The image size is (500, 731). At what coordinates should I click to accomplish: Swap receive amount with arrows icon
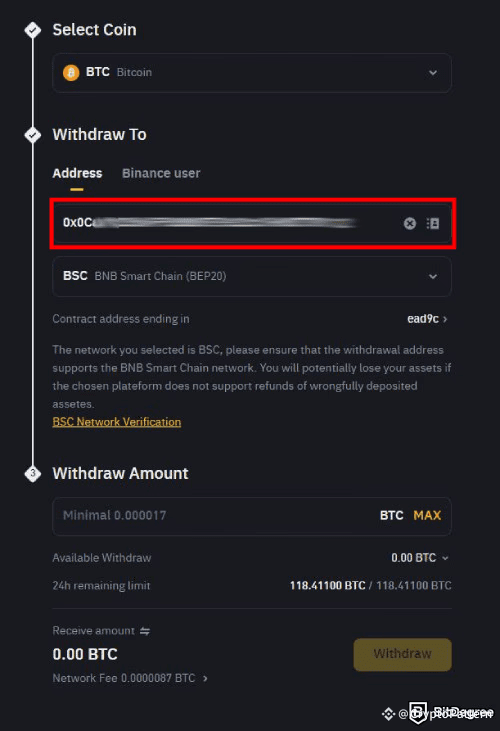(x=145, y=631)
